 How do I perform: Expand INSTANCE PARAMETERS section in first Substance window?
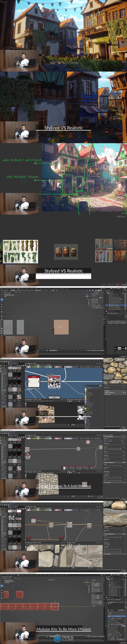115,393
